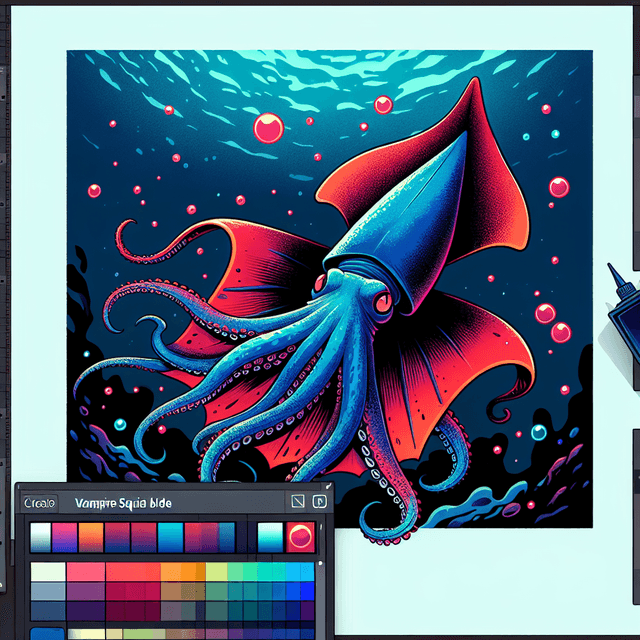The width and height of the screenshot is (640, 640).
Task: Pick the solid cyan-to-blue gradient swatch
Action: (x=170, y=538)
